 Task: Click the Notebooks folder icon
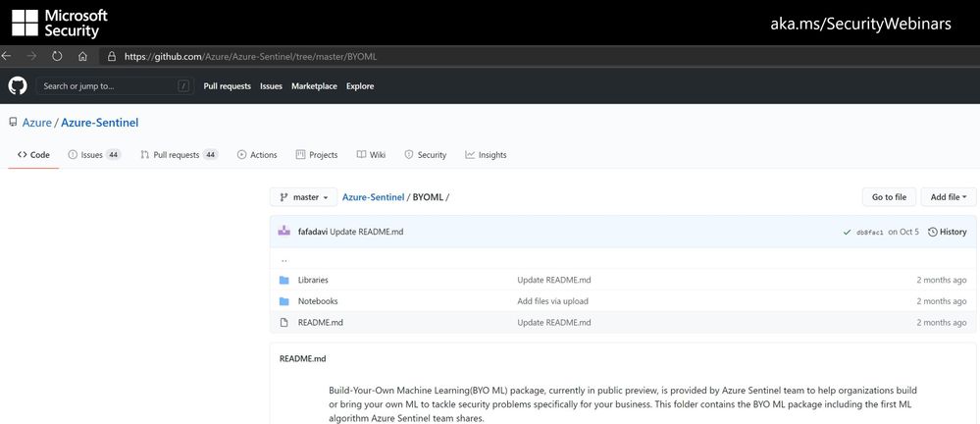[x=284, y=301]
